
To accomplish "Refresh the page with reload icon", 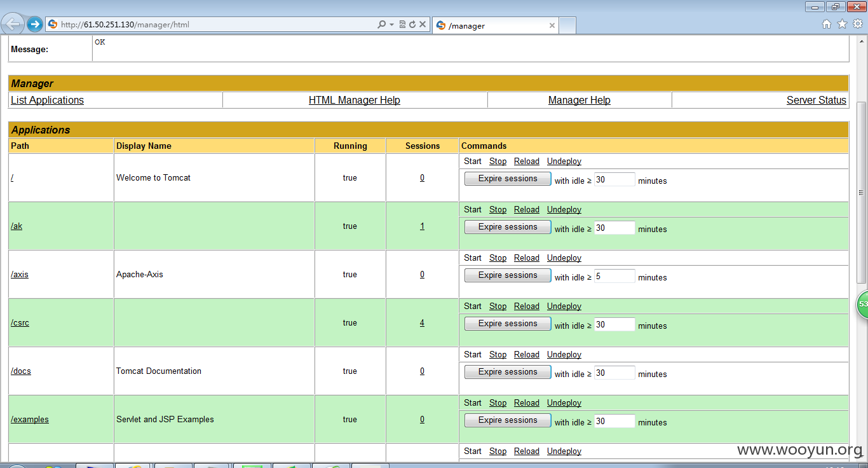I will pos(412,25).
